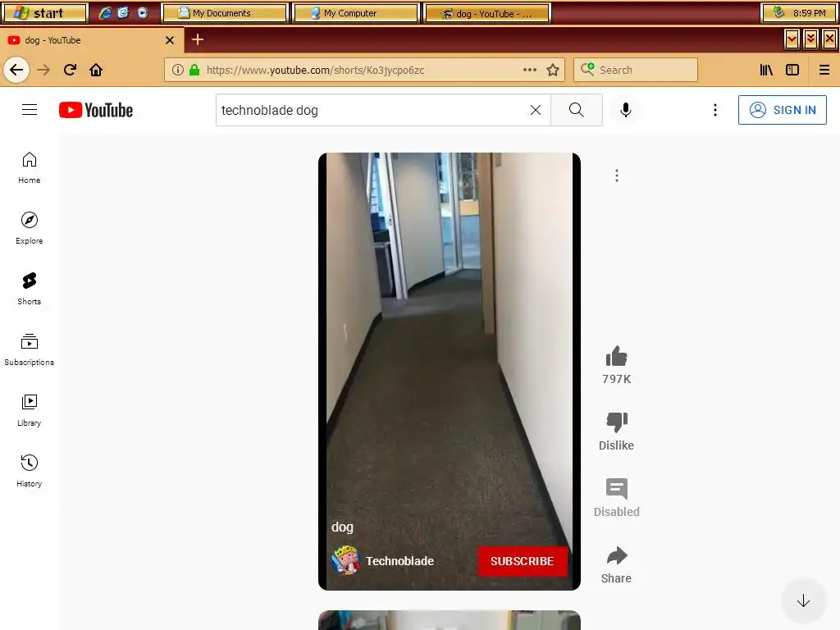840x630 pixels.
Task: Click the YouTube URL in address bar
Action: (x=316, y=71)
